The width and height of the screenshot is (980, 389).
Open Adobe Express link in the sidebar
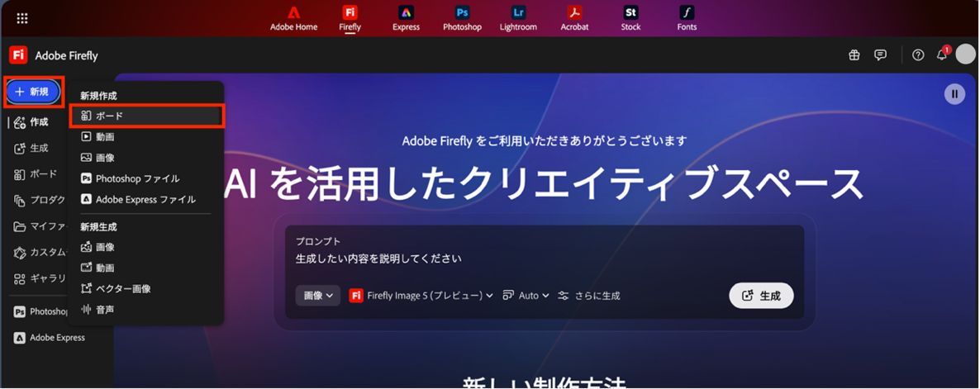[50, 337]
